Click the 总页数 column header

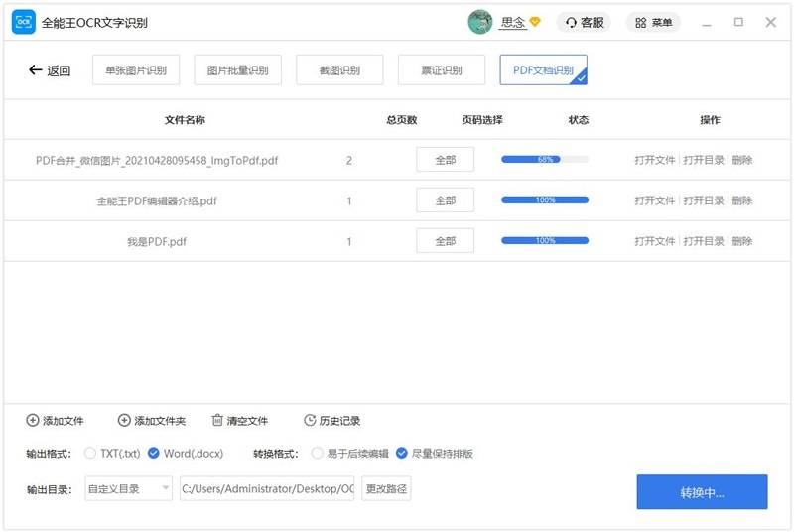[402, 120]
